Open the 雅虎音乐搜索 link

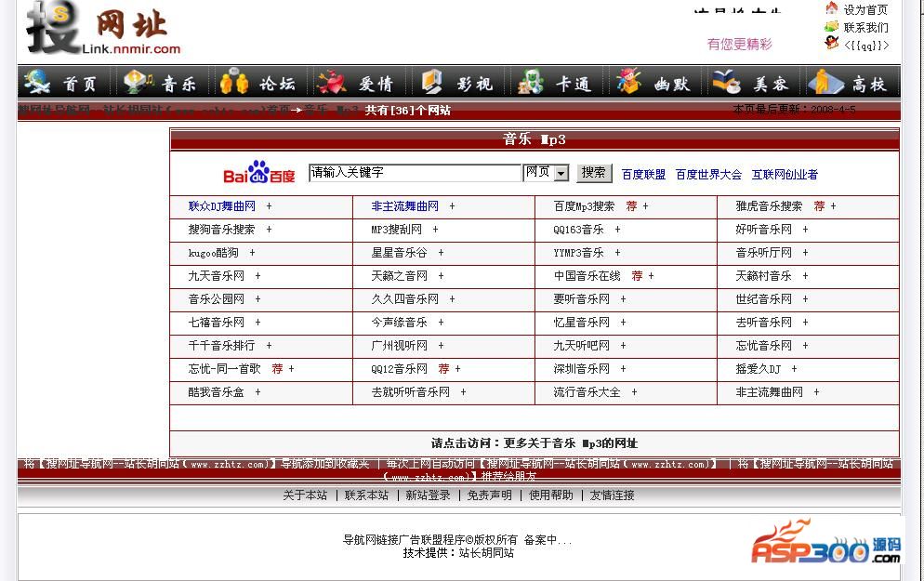(x=769, y=206)
